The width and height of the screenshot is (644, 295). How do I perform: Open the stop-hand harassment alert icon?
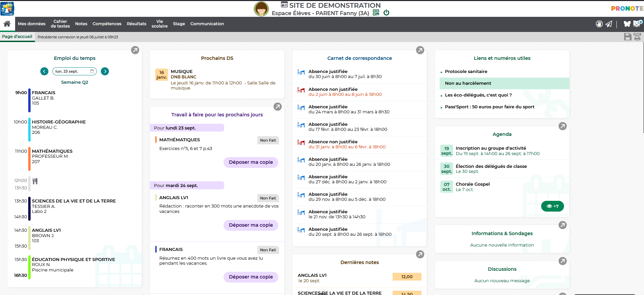[x=599, y=24]
